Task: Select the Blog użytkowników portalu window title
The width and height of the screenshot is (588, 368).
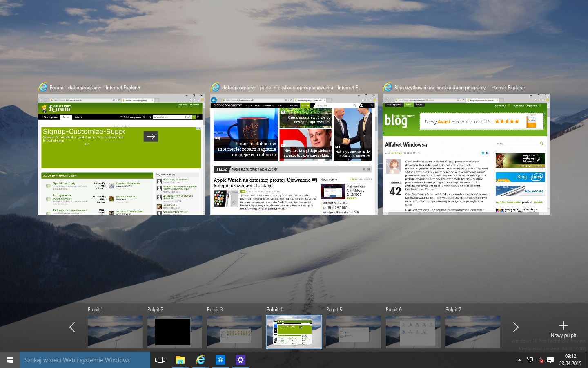Action: click(x=460, y=88)
